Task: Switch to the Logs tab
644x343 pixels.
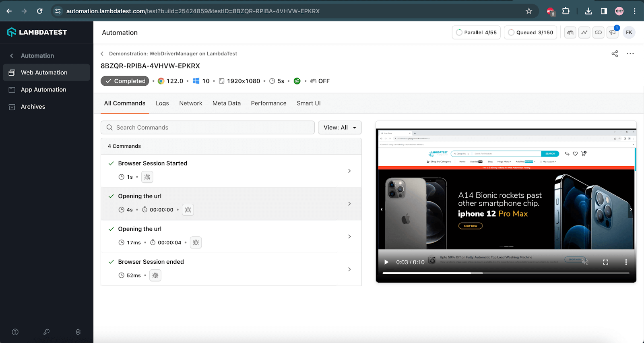Action: (x=162, y=103)
